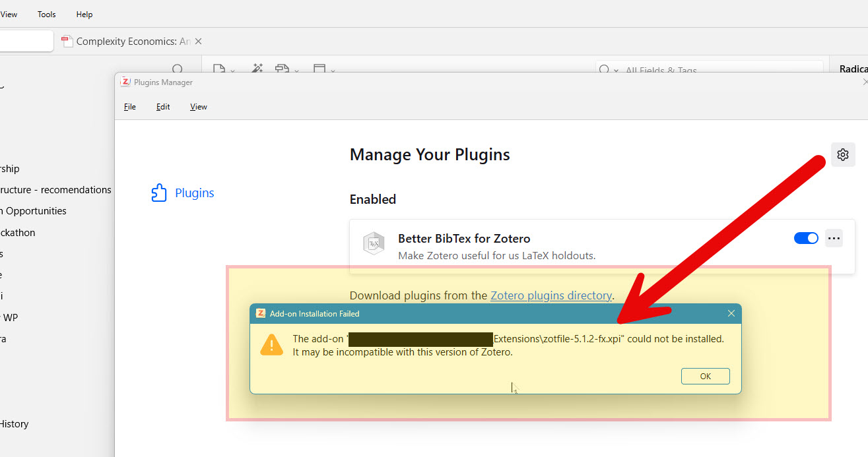
Task: Select the 'ructure - recomendations' collection
Action: (x=55, y=190)
